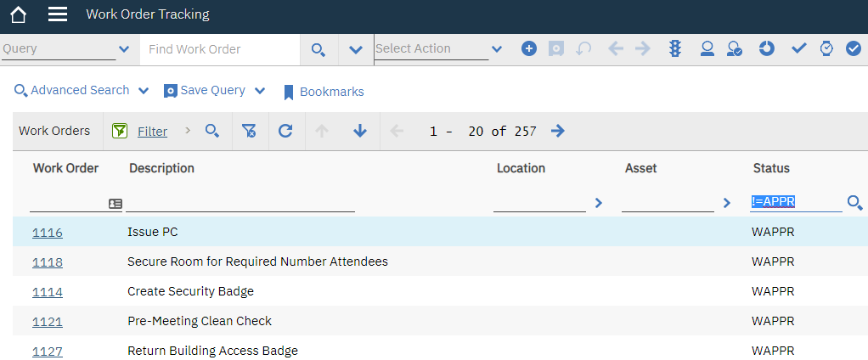Viewport: 868px width, 360px height.
Task: Expand the Save Query dropdown arrow
Action: 260,91
